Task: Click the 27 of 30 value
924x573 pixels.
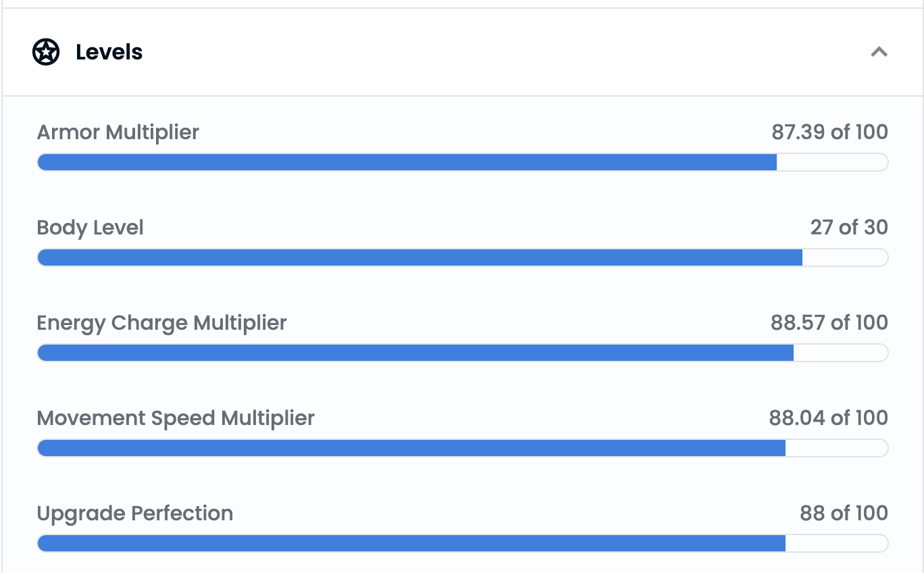Action: [x=849, y=228]
